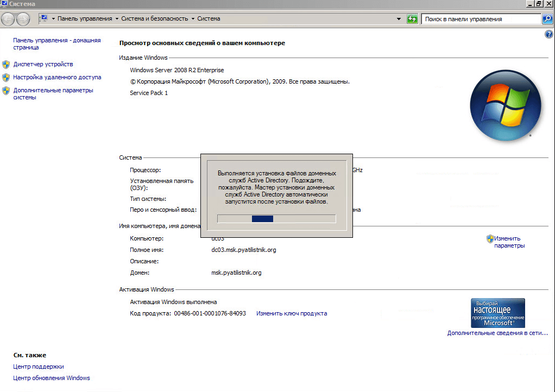
Task: Click the search magnifier icon
Action: tap(547, 19)
